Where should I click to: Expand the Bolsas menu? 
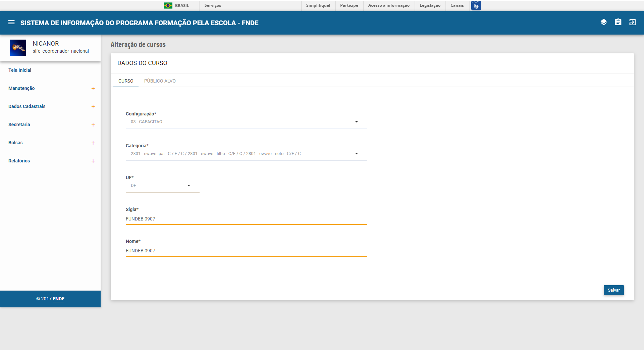pyautogui.click(x=93, y=143)
